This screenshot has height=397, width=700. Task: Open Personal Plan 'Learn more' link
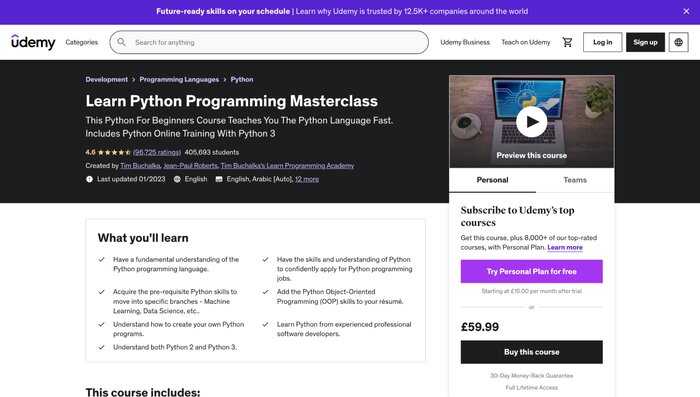(x=565, y=247)
